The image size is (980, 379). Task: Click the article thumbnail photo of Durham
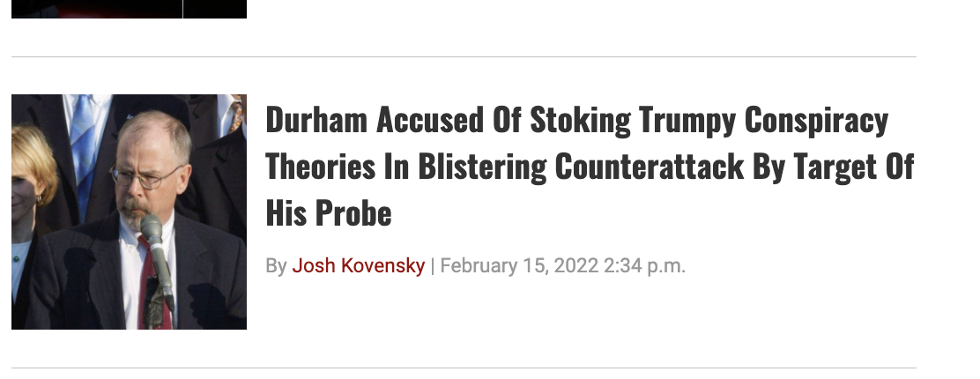[x=129, y=212]
